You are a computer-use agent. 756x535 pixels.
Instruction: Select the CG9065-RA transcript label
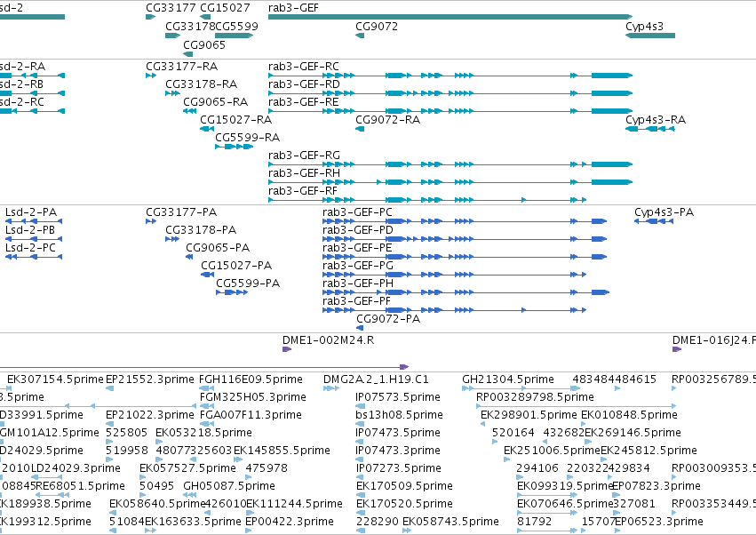(215, 102)
